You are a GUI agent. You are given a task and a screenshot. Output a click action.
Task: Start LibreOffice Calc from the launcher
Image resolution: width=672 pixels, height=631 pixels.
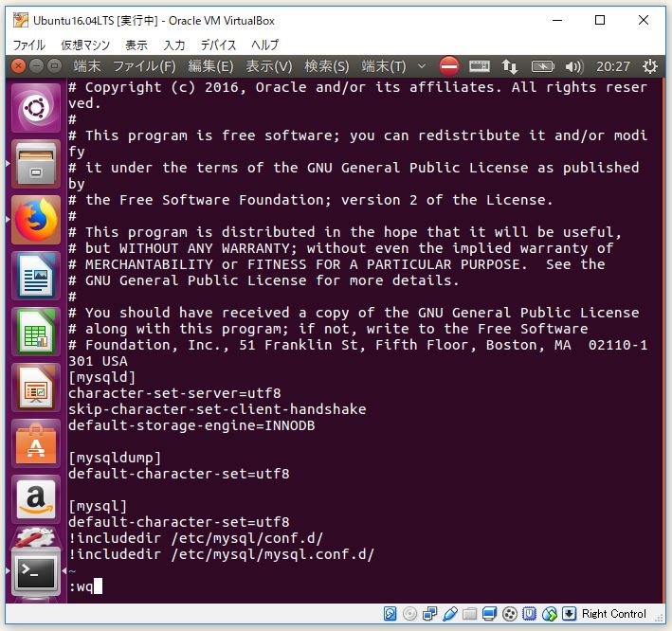pos(36,332)
